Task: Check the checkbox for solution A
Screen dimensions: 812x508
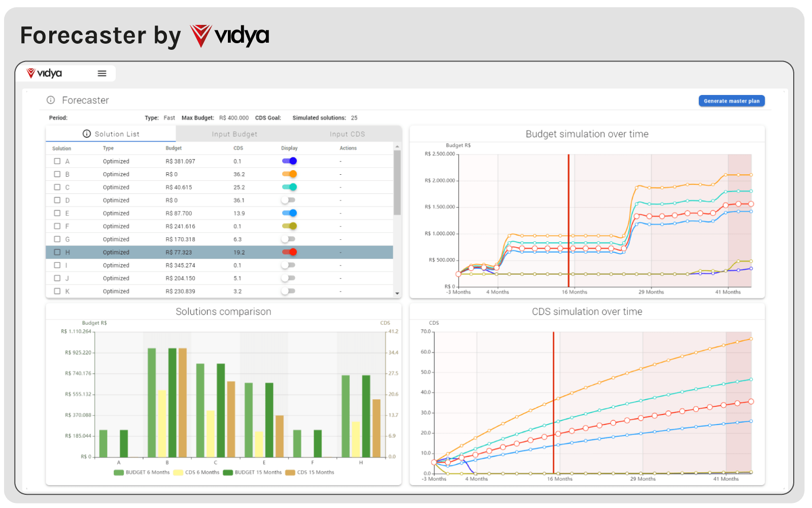Action: point(57,161)
